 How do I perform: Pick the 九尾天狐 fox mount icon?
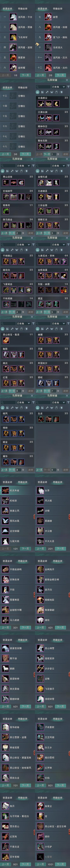pyautogui.click(x=5, y=541)
